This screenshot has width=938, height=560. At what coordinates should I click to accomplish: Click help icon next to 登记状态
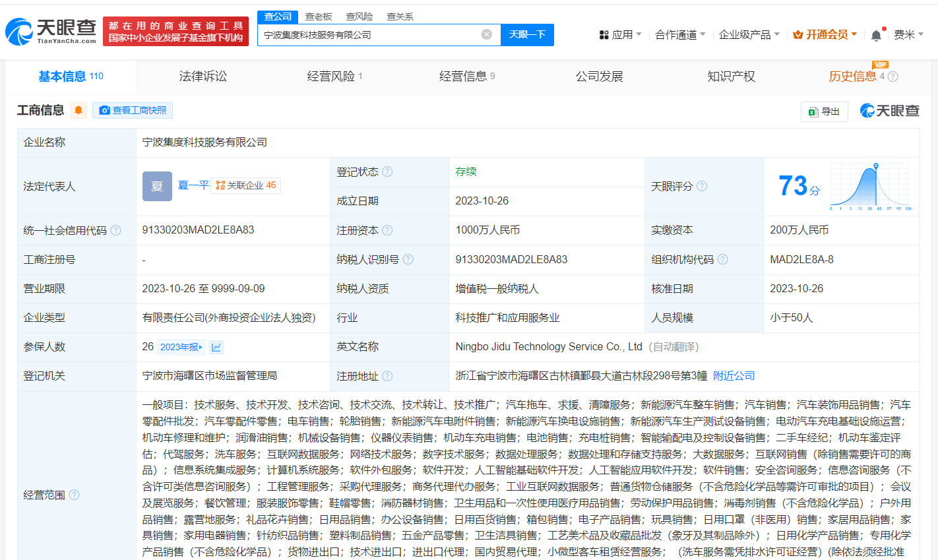pos(387,171)
